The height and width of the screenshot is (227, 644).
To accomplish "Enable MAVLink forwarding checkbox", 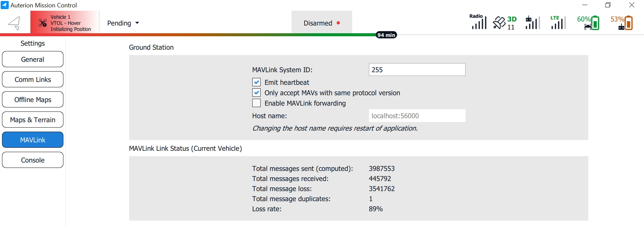I will click(257, 103).
